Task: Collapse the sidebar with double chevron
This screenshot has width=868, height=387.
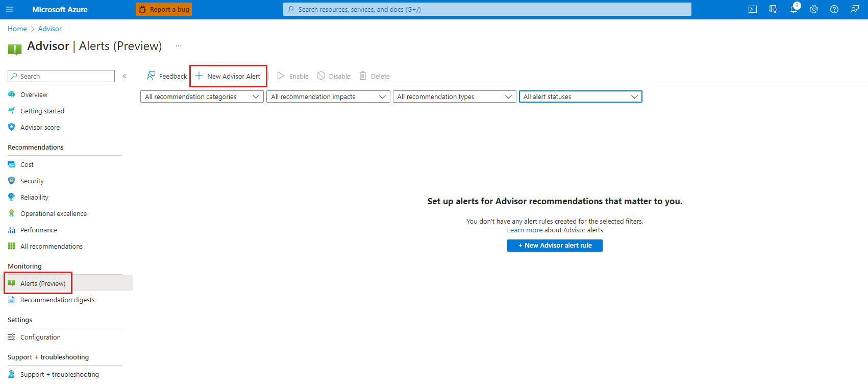Action: [125, 76]
